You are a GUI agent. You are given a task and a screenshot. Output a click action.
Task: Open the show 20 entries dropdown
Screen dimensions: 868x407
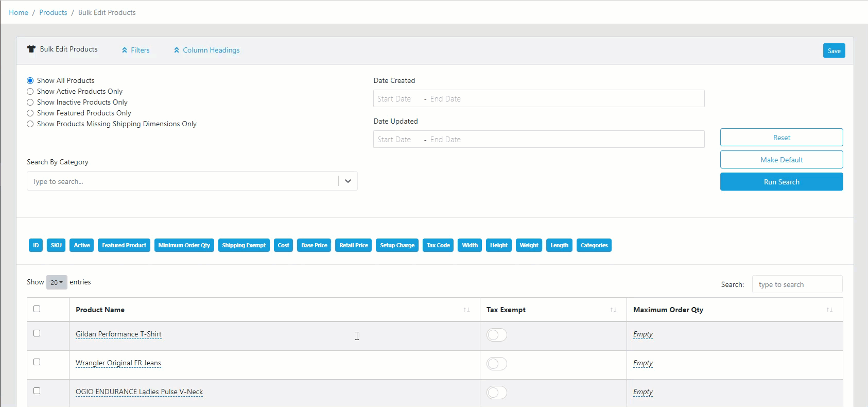(x=57, y=282)
